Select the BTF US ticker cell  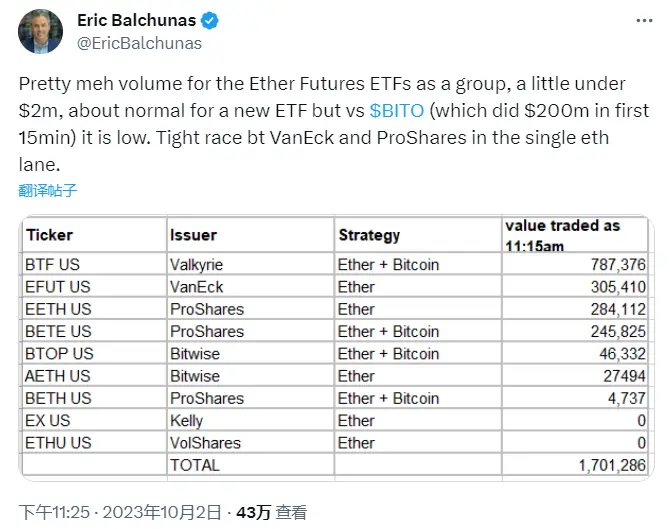[54, 265]
